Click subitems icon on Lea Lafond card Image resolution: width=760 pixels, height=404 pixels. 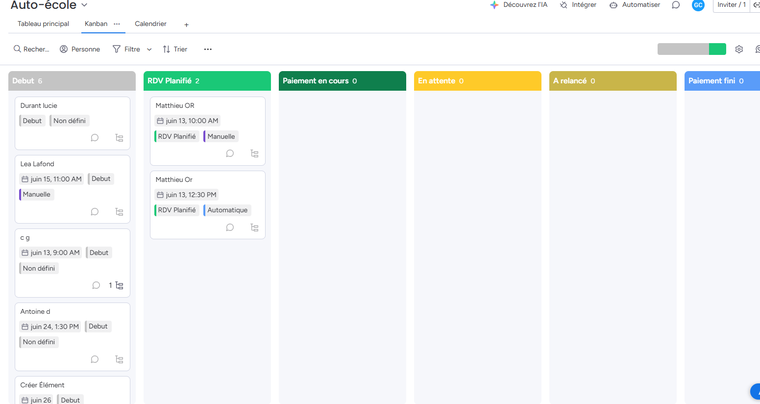pyautogui.click(x=119, y=212)
